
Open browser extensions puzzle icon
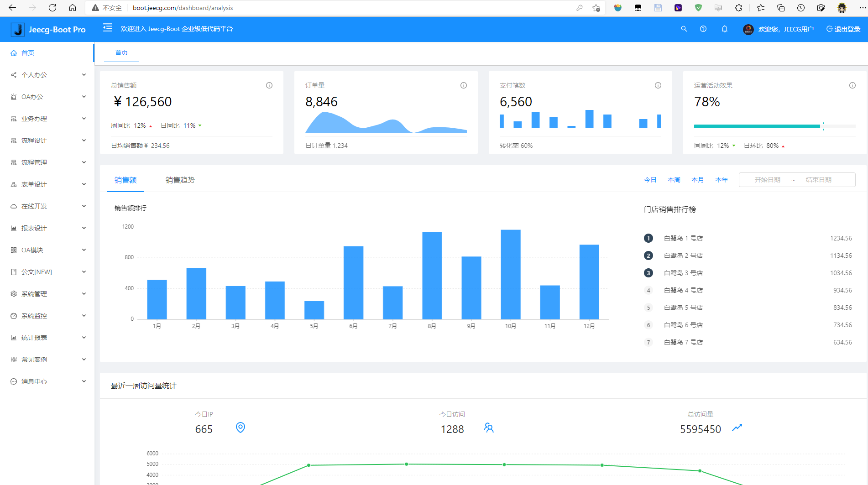click(738, 8)
